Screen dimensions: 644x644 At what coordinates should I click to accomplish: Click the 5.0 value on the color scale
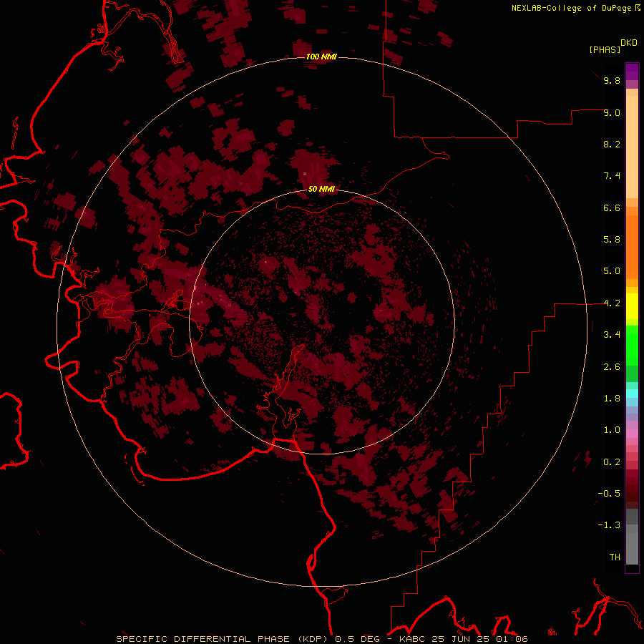point(612,271)
